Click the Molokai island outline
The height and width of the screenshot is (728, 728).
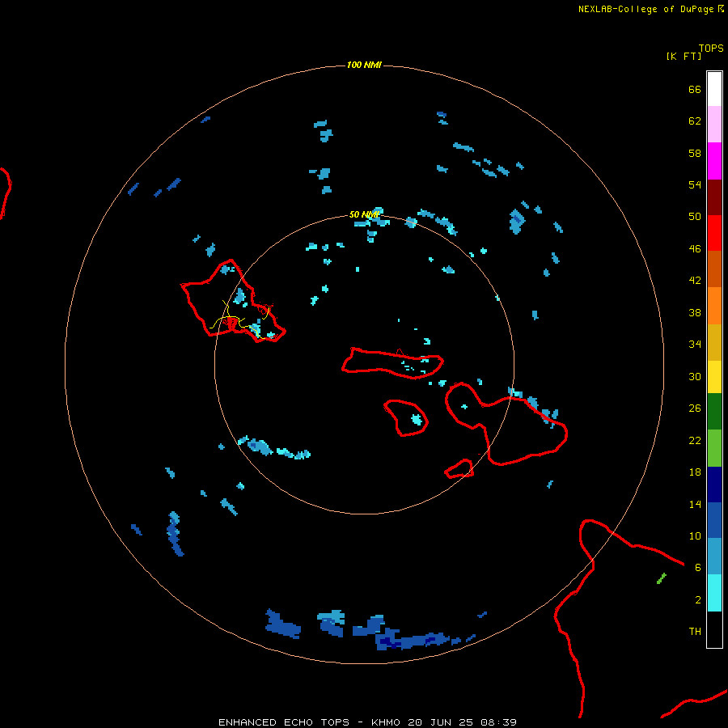392,363
